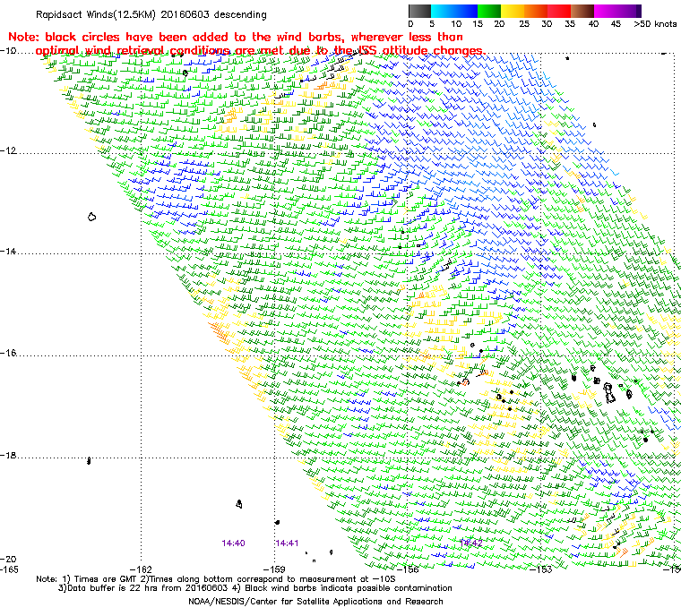This screenshot has height=616, width=681.
Task: Click the yellow 20-25 knots legend segment
Action: pyautogui.click(x=513, y=11)
